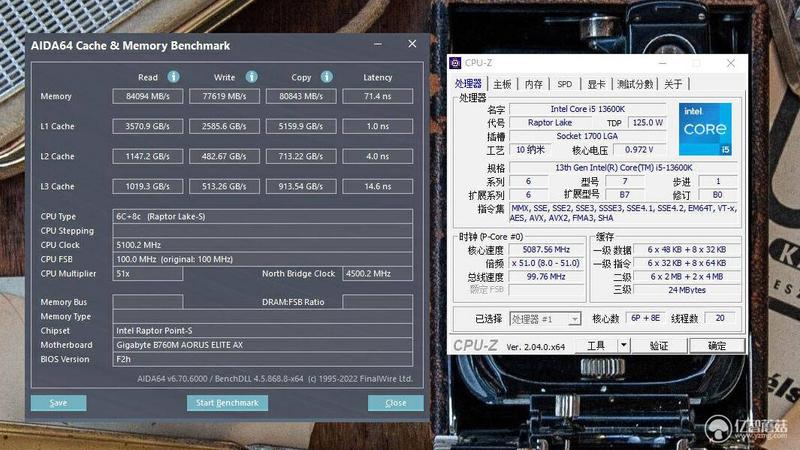Viewport: 800px width, 450px height.
Task: Click CPU Multiplier field 51x
Action: pos(147,273)
